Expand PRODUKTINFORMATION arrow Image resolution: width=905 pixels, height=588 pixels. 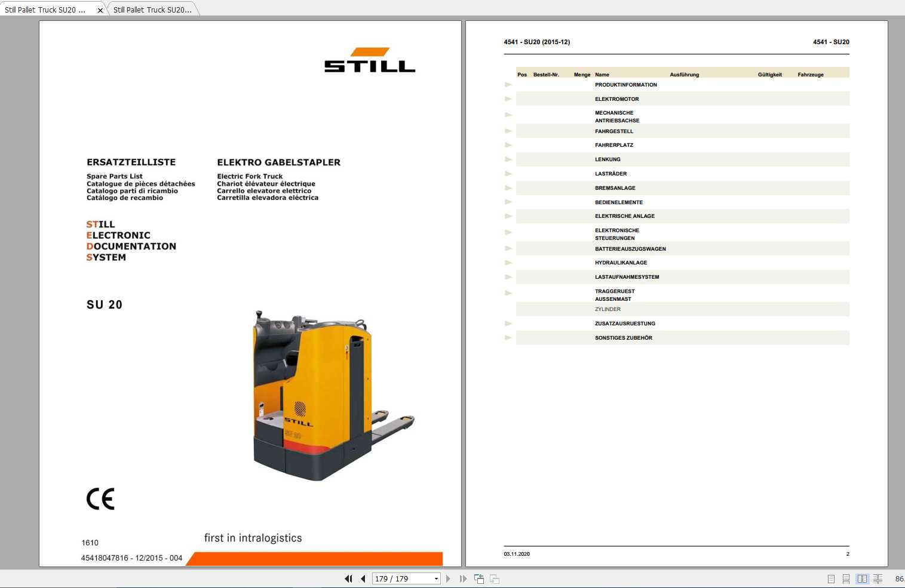tap(508, 85)
